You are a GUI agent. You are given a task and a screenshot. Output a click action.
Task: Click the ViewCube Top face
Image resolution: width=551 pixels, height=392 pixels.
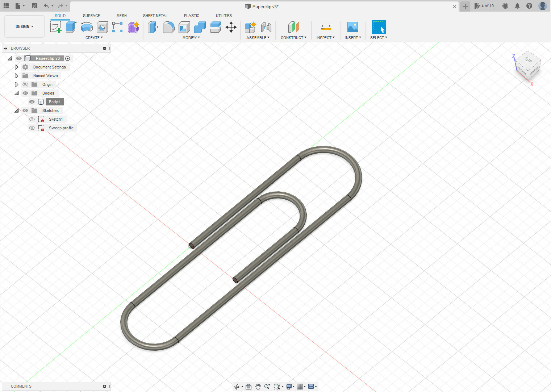pyautogui.click(x=529, y=60)
